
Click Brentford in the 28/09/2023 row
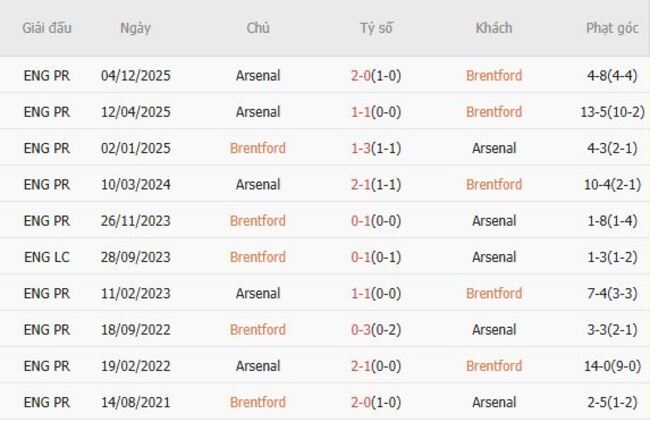pyautogui.click(x=257, y=257)
